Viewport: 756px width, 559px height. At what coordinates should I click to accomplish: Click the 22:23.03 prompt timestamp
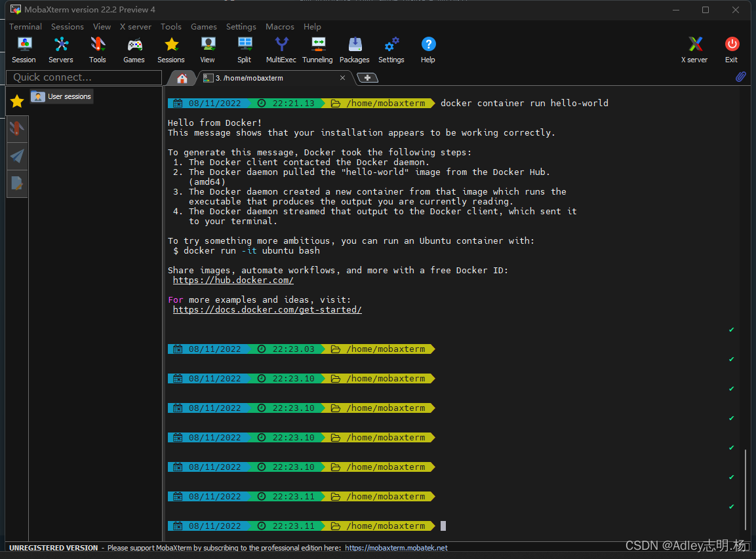pyautogui.click(x=293, y=349)
